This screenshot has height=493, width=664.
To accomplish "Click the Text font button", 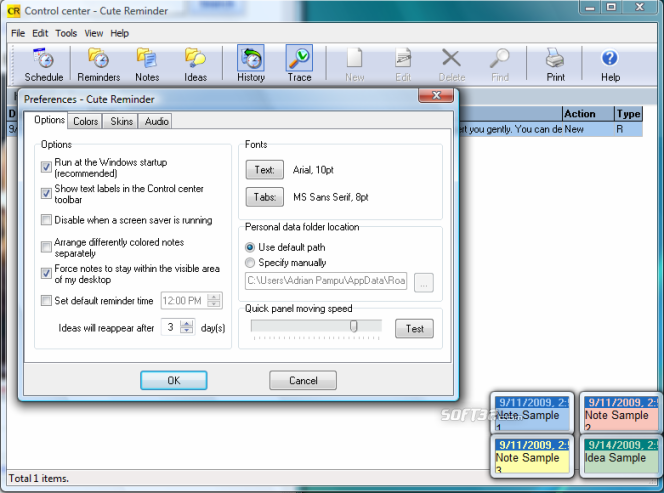I will (265, 170).
